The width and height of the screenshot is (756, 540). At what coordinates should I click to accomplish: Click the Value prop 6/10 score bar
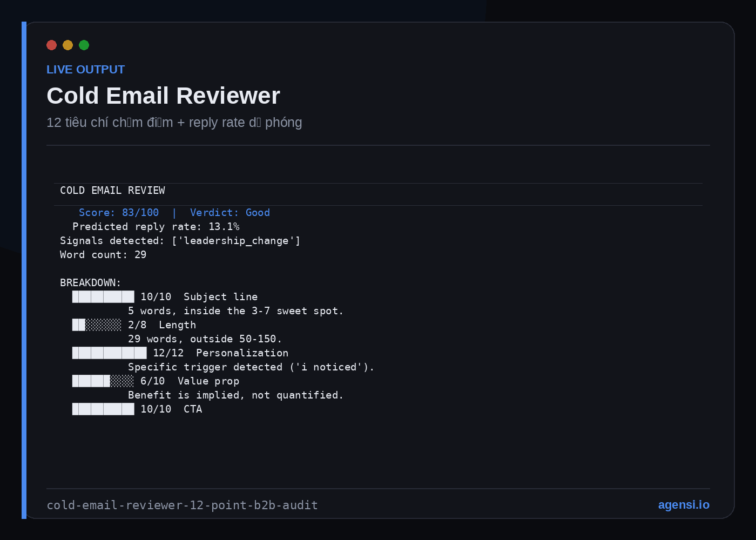pyautogui.click(x=103, y=381)
